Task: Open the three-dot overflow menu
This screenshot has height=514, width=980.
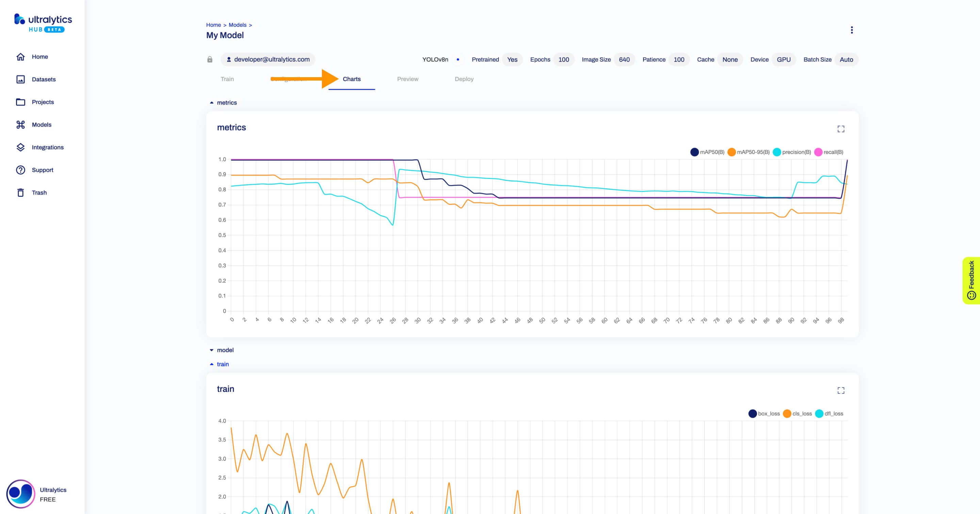Action: coord(852,30)
